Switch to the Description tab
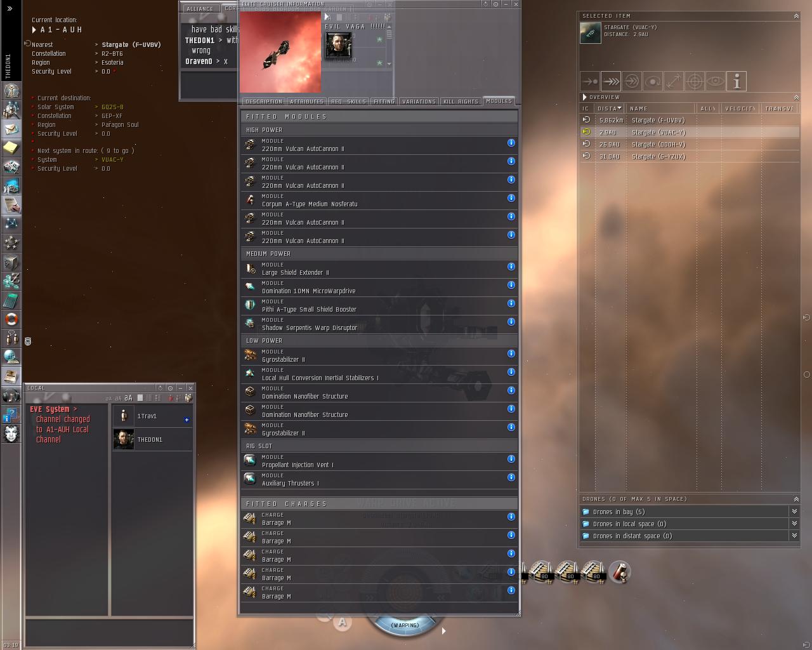The image size is (812, 650). [x=263, y=102]
